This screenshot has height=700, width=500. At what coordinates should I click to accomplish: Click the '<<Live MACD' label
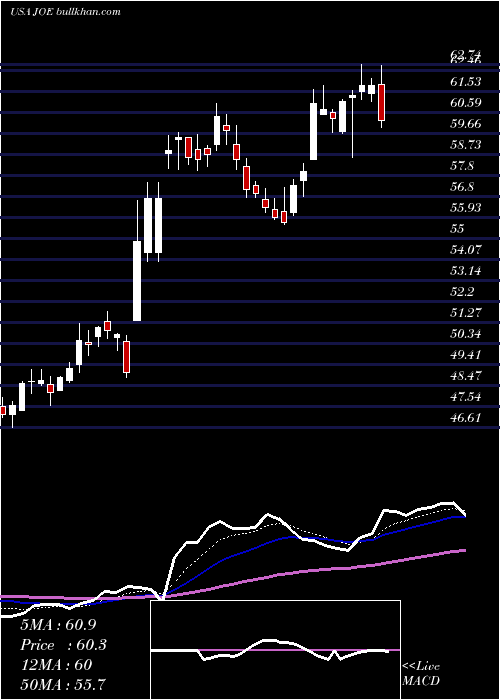click(x=421, y=673)
